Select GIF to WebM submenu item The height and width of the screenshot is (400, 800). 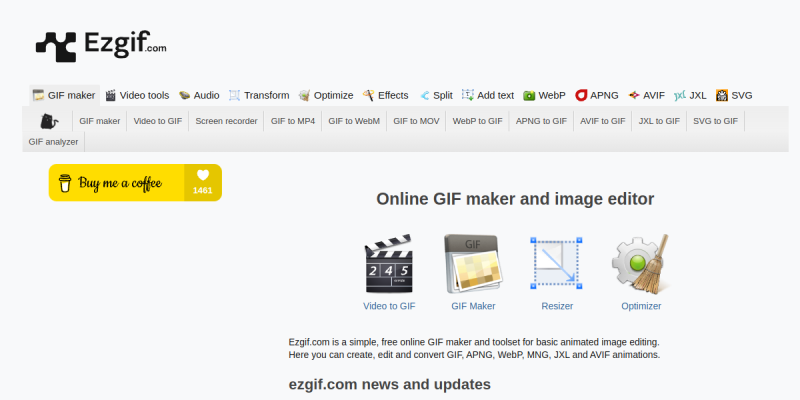tap(354, 121)
